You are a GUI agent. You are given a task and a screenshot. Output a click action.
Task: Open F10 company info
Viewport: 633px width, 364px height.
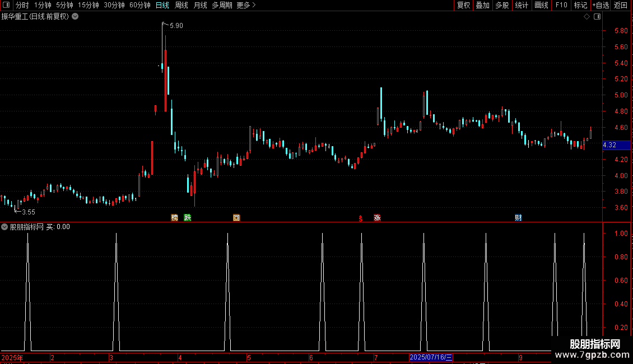561,5
